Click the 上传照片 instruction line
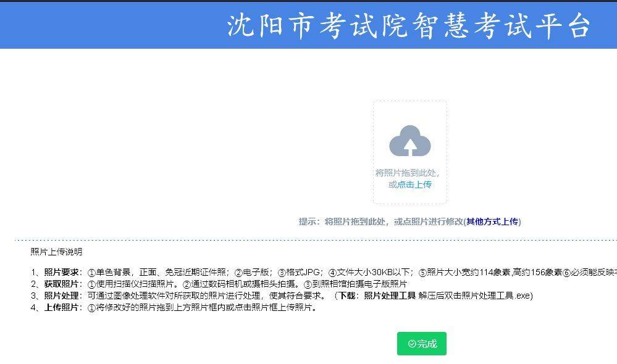This screenshot has height=364, width=617. point(174,307)
